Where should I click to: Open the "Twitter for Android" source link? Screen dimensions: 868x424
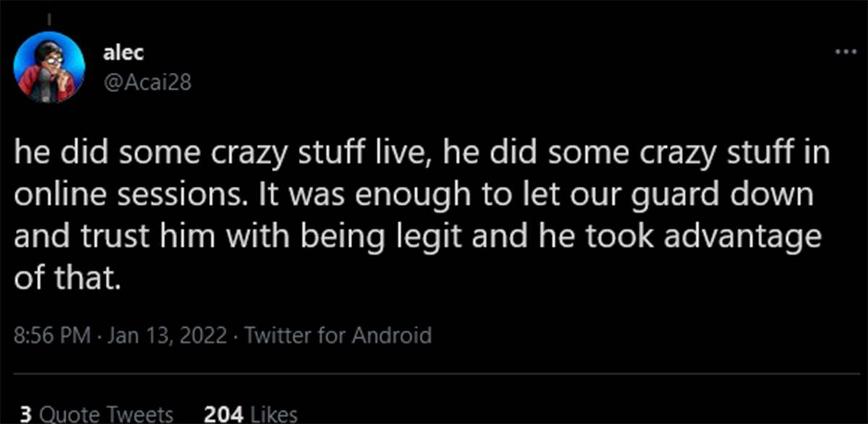339,336
